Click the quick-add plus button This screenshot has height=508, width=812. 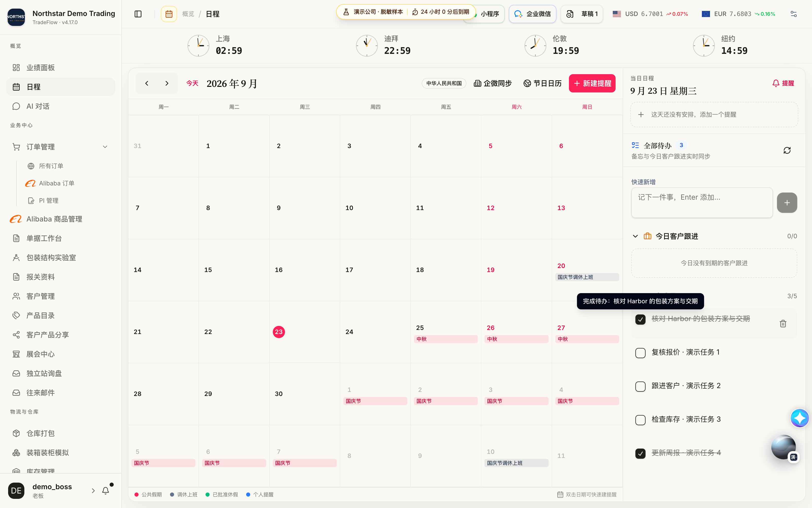tap(787, 203)
